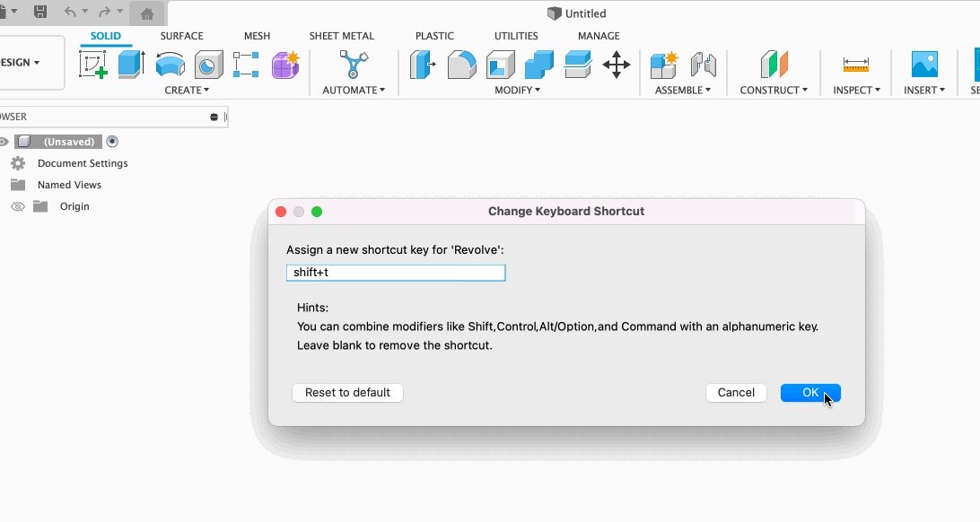Select the Press Pull tool
The height and width of the screenshot is (522, 980).
tap(423, 65)
